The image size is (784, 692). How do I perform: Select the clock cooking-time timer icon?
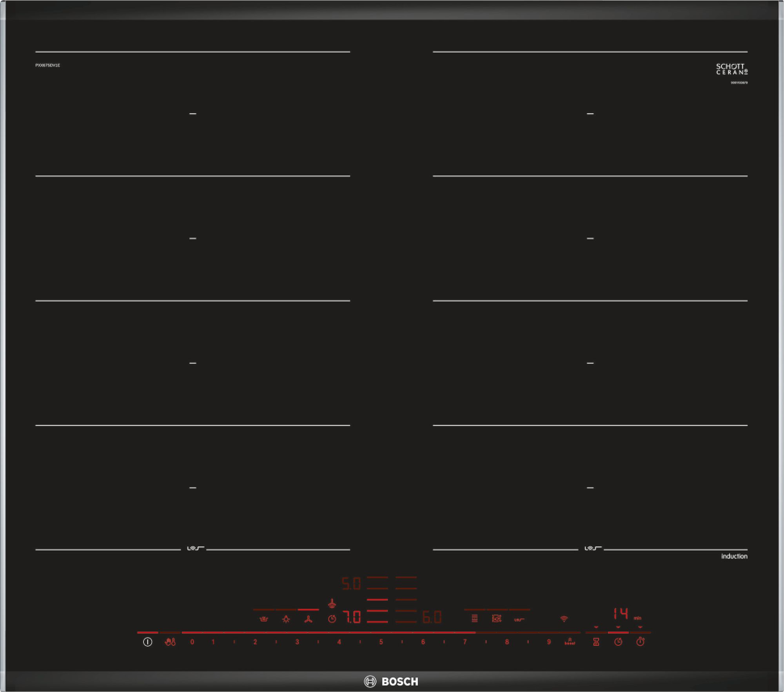point(618,642)
